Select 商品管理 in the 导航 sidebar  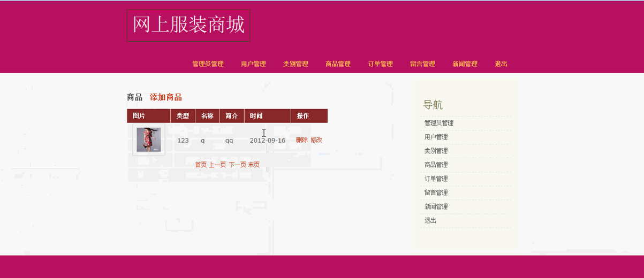coord(436,165)
